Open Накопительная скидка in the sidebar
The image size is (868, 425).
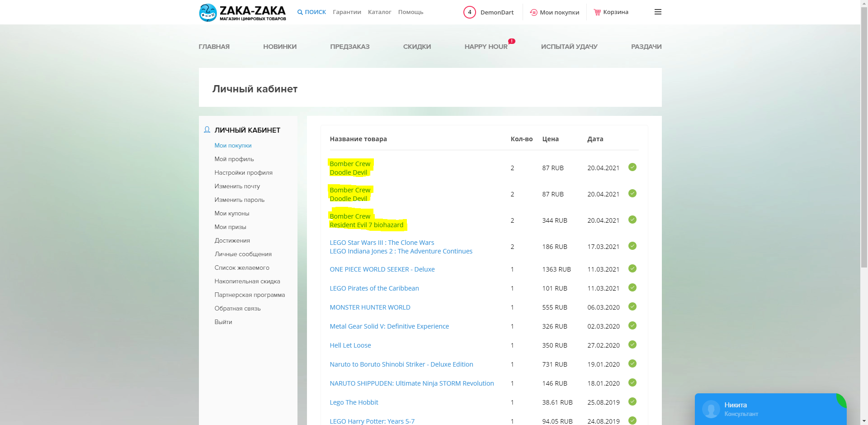tap(247, 281)
